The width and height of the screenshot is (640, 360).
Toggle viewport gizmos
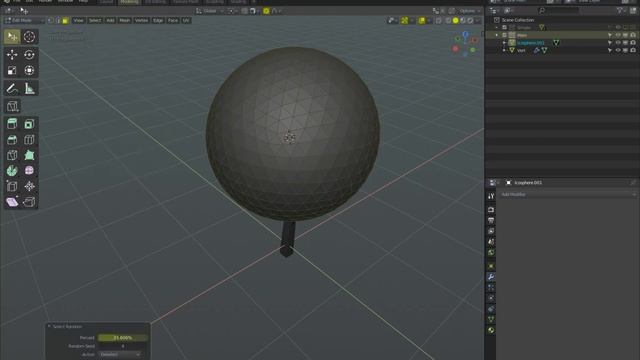coord(404,20)
